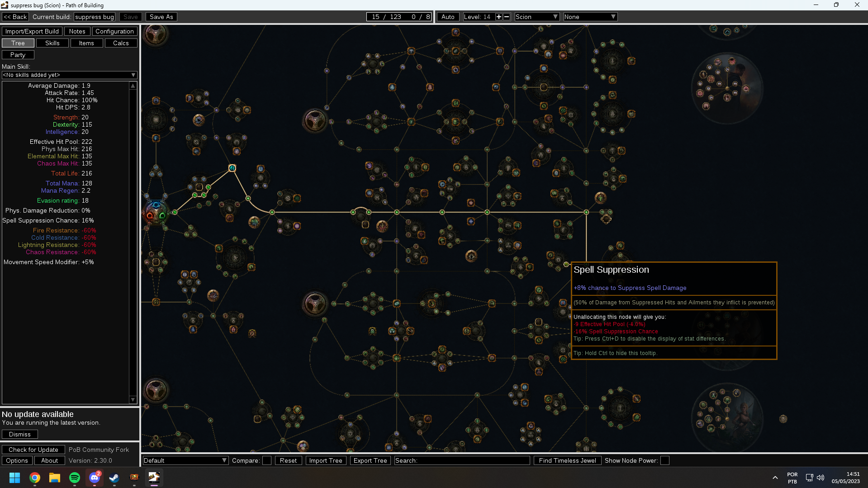
Task: Click the top ascendancy class portrait circle
Action: (727, 88)
